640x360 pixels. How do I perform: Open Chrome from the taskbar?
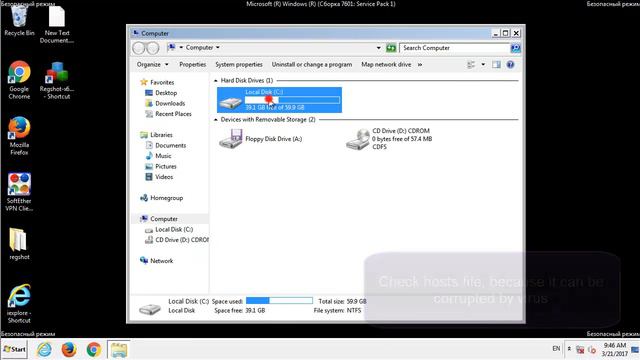point(94,349)
